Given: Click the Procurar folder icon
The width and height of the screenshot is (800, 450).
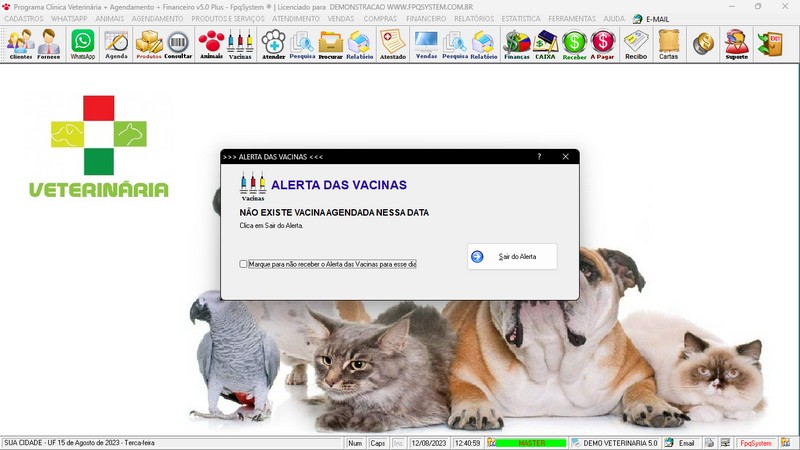Looking at the screenshot, I should [331, 44].
